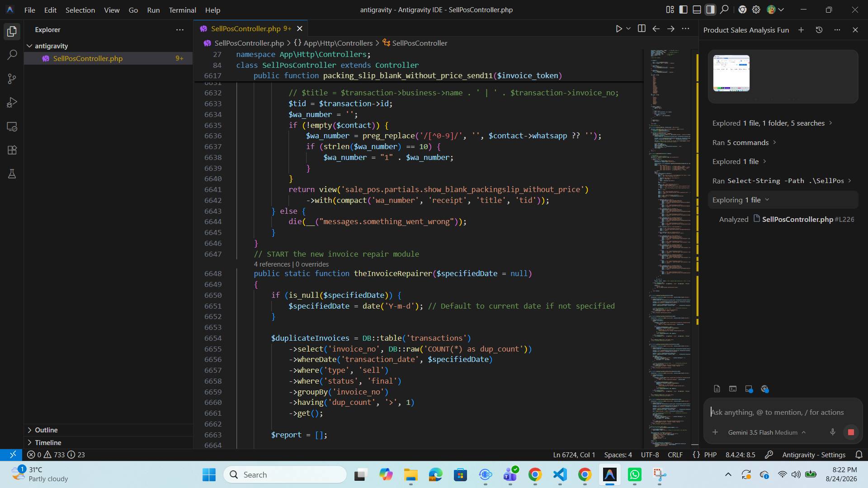The width and height of the screenshot is (868, 488).
Task: Toggle the primary side bar layout
Action: (x=684, y=9)
